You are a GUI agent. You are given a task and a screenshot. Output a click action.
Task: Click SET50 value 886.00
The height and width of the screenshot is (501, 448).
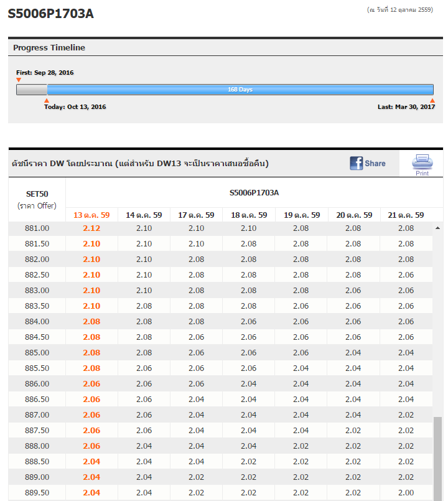(x=37, y=384)
